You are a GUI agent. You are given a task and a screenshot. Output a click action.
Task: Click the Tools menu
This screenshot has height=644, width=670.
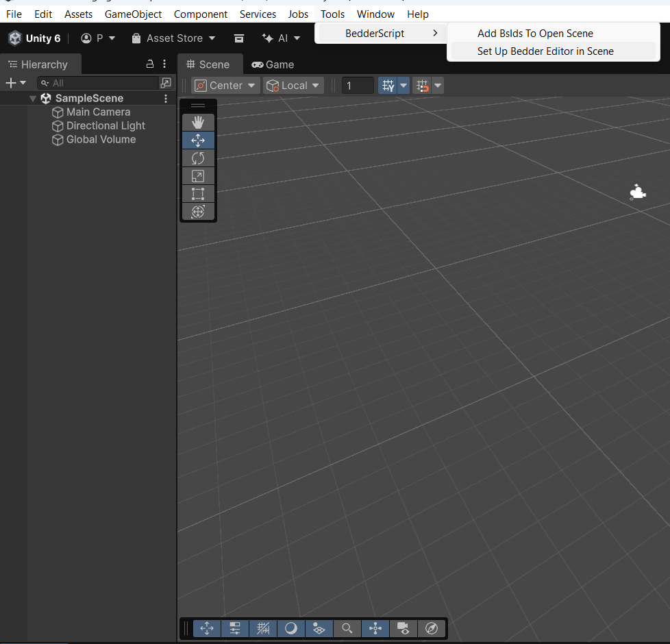tap(332, 14)
